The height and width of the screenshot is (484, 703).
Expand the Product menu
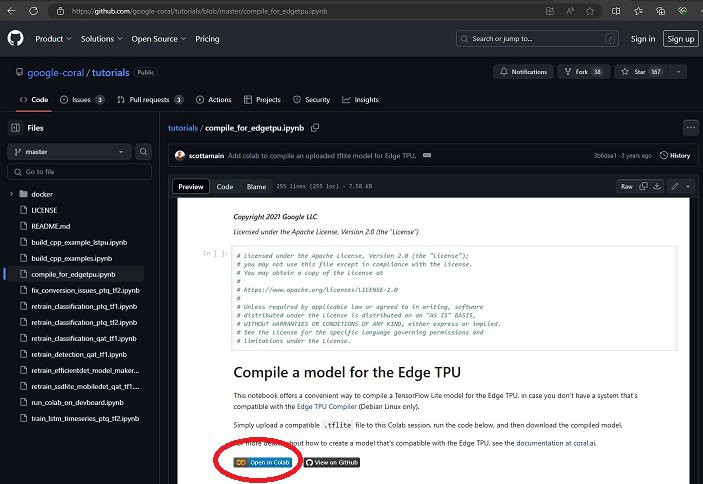click(53, 39)
